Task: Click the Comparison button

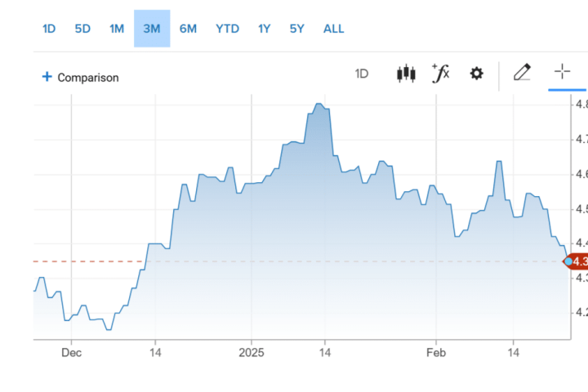Action: click(x=87, y=78)
